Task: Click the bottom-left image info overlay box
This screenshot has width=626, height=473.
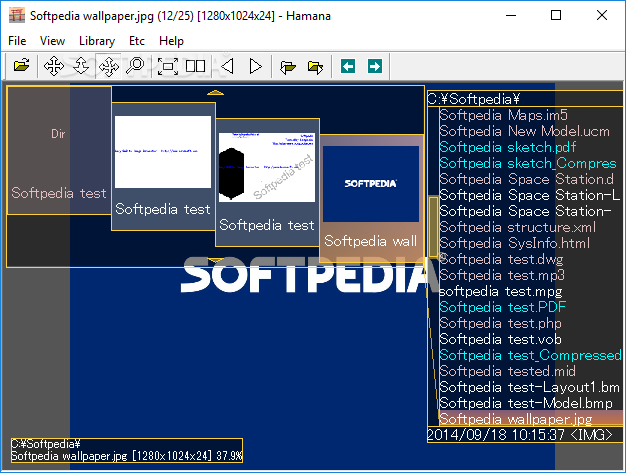Action: [x=127, y=450]
